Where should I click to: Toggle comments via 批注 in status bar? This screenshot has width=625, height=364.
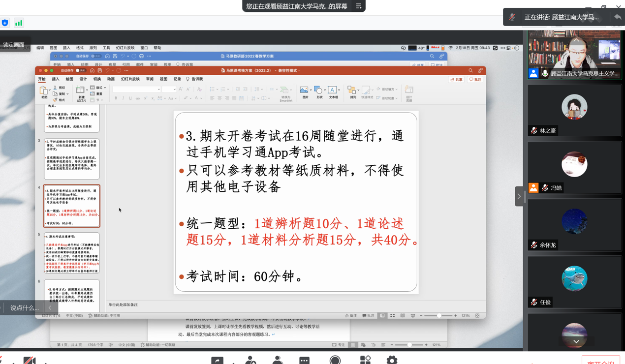pos(368,316)
